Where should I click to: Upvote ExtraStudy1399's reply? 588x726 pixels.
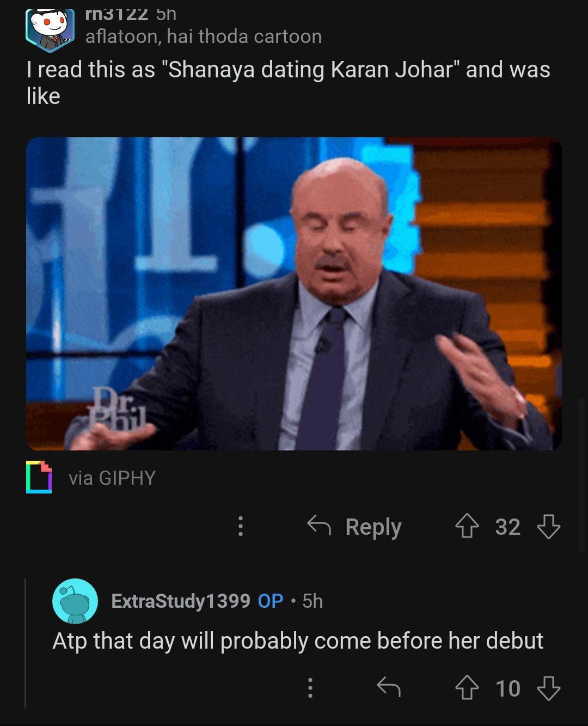click(x=467, y=688)
